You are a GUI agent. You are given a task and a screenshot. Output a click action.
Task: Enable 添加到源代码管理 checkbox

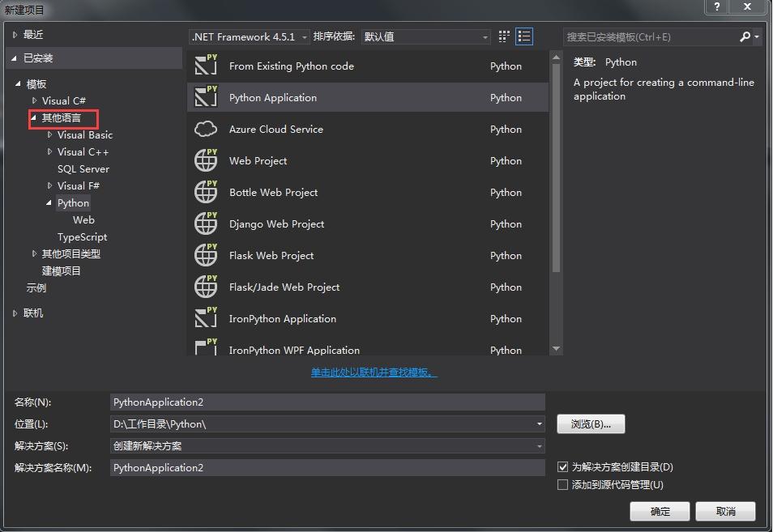tap(563, 485)
